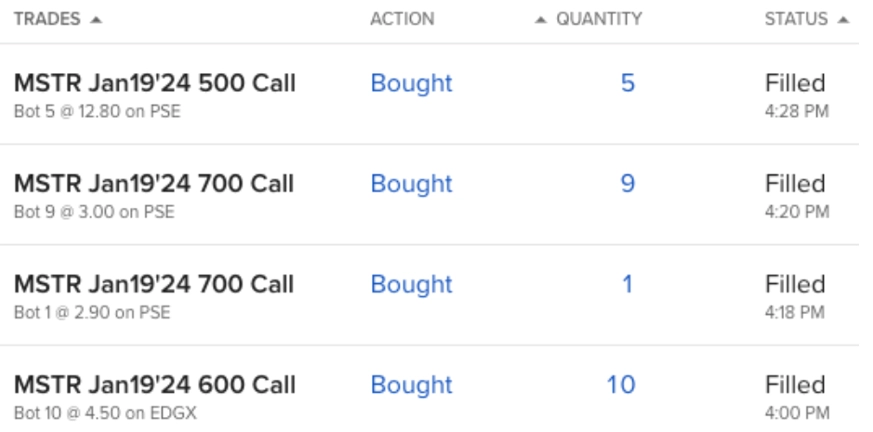Click the STATUS sort arrow icon
Viewport: 873px width, 432px height.
point(843,20)
